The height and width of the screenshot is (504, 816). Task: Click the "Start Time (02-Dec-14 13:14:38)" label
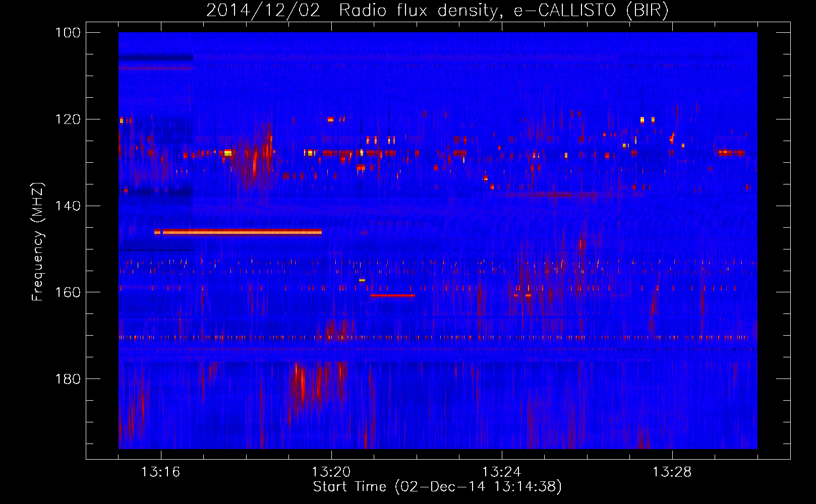tap(437, 487)
